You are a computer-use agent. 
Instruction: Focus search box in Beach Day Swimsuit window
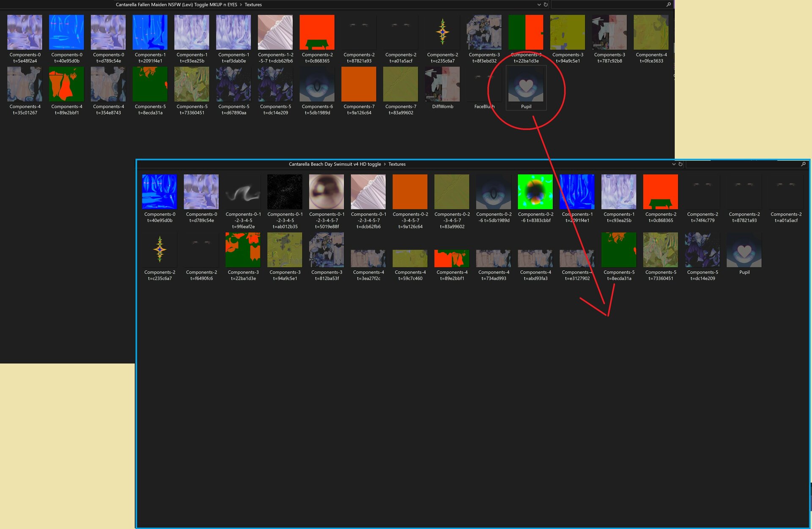pos(746,164)
